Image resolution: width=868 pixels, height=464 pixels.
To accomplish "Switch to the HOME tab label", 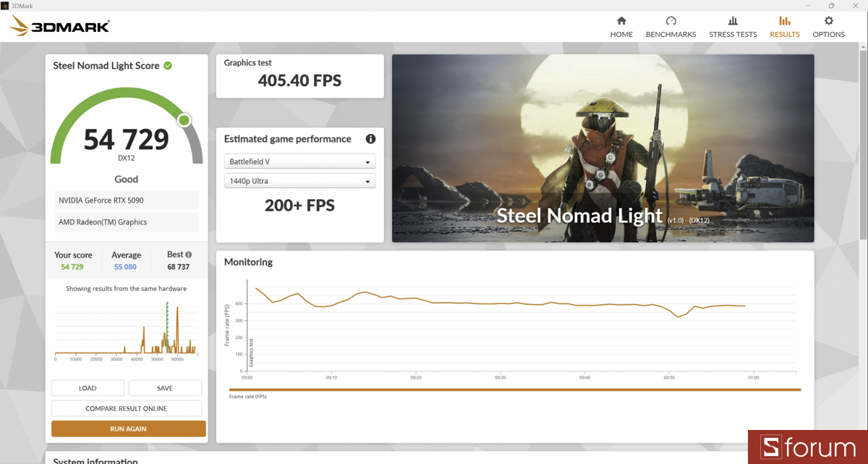I will click(621, 35).
